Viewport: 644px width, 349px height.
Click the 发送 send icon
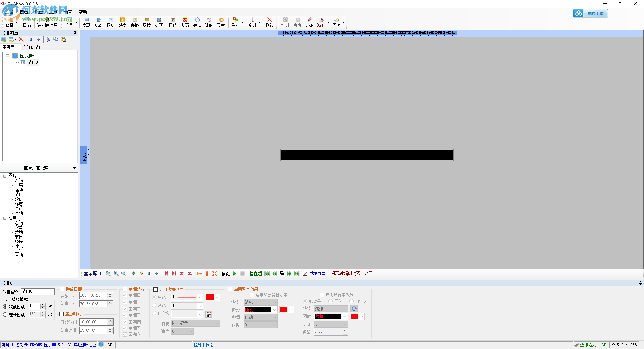[x=321, y=22]
